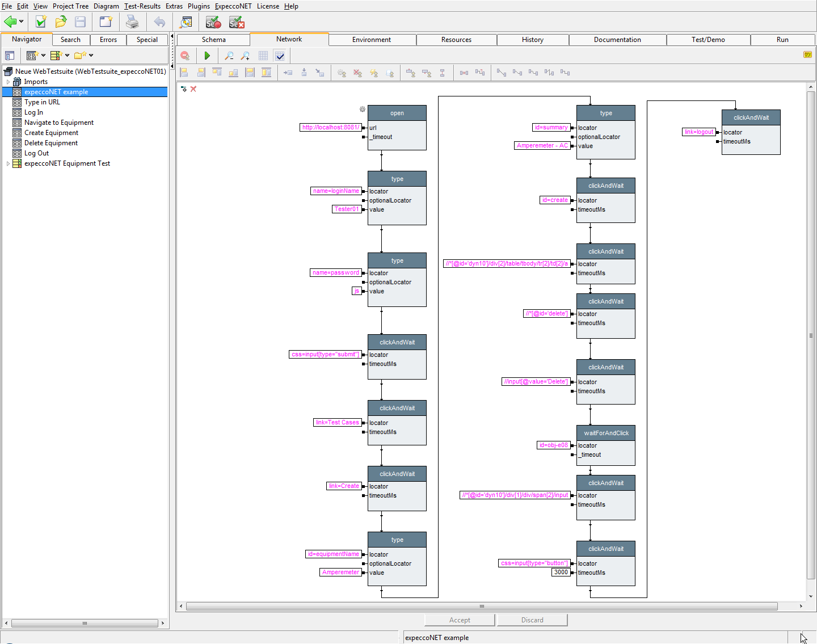
Task: Click the zoom in magnifier icon
Action: 245,56
